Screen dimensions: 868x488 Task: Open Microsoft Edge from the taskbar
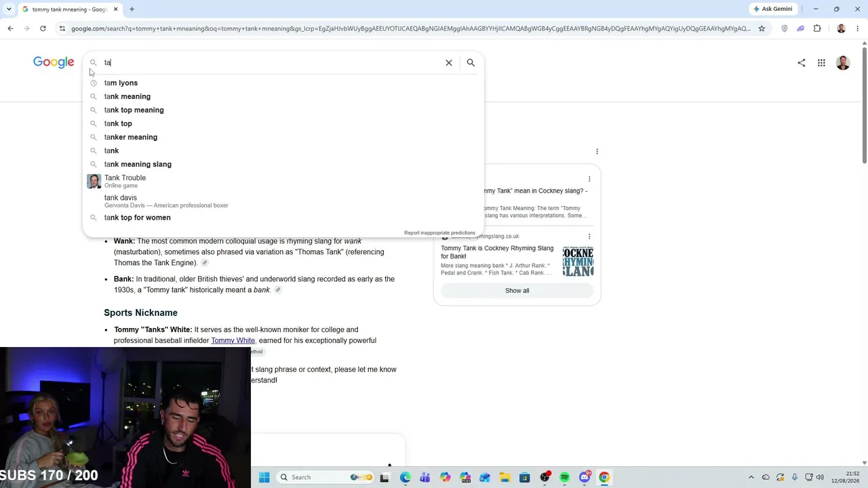click(x=405, y=477)
